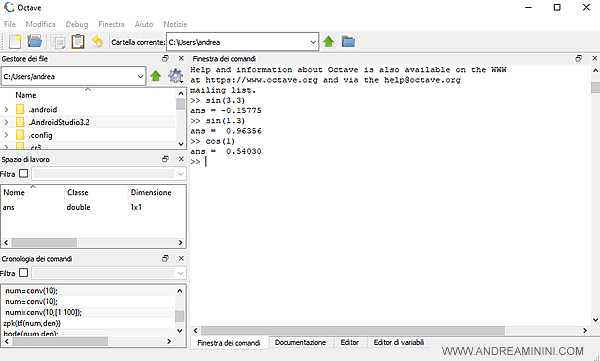Select the .AndroidStudio3.2 folder icon
The height and width of the screenshot is (361, 600).
(x=20, y=122)
